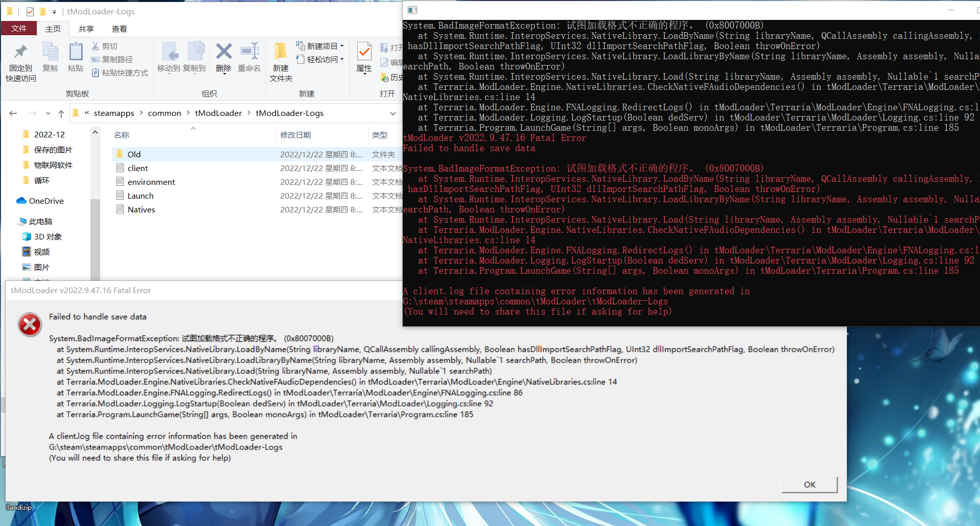This screenshot has height=526, width=980.
Task: Click the Pin to Quick Access (固定到快速访问) icon
Action: 20,52
